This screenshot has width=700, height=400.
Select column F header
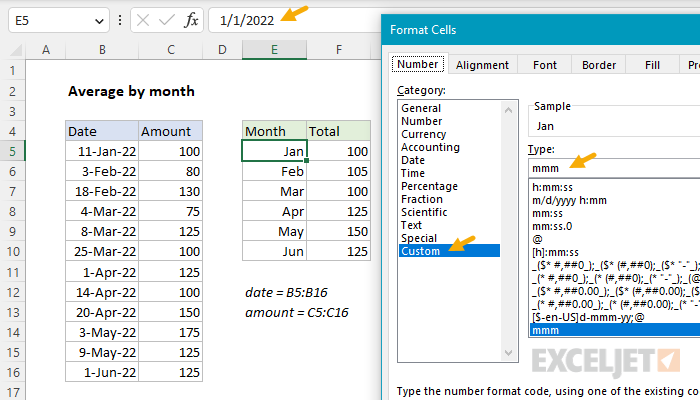pos(339,50)
